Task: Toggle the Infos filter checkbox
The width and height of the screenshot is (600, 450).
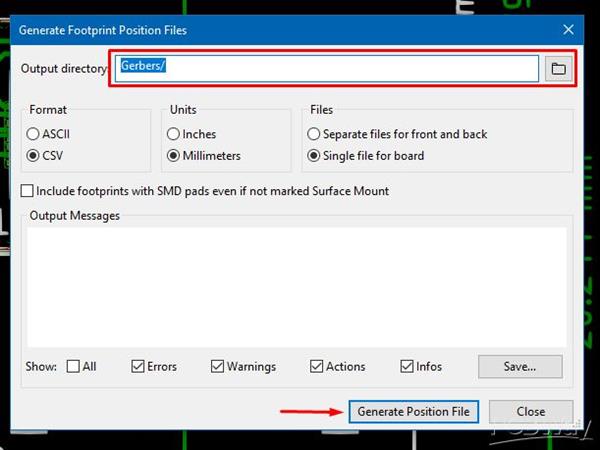Action: pyautogui.click(x=407, y=366)
